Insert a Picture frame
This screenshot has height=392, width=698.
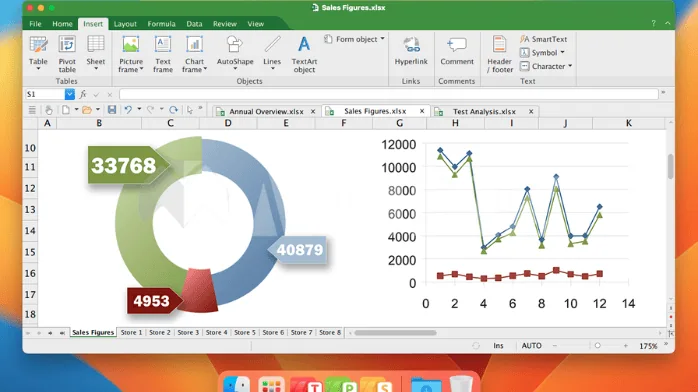[x=131, y=54]
